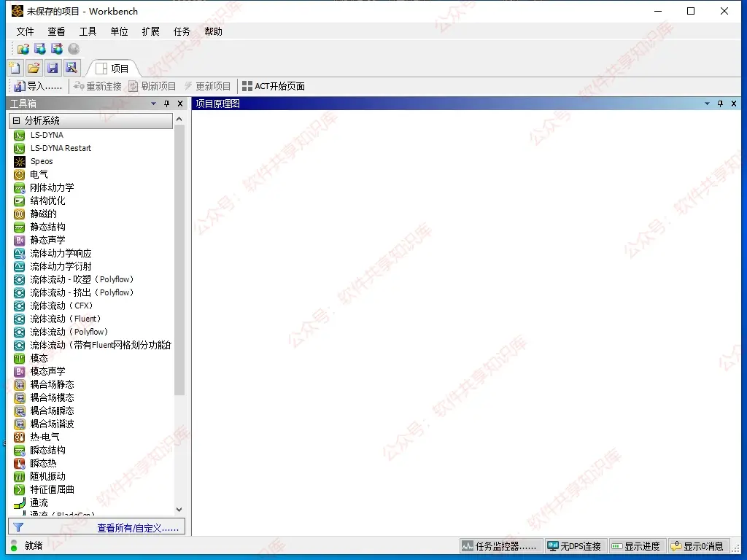
Task: Select the 热-电气 system icon
Action: [19, 437]
